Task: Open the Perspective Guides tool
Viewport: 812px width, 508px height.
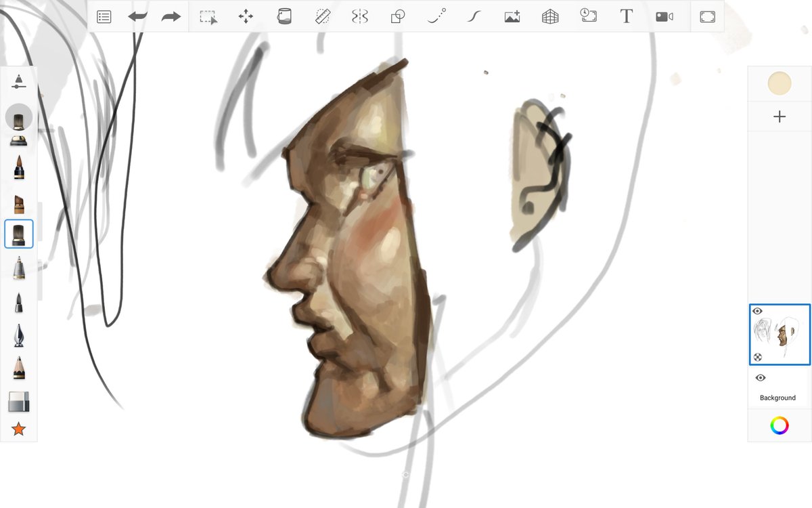Action: click(x=549, y=16)
